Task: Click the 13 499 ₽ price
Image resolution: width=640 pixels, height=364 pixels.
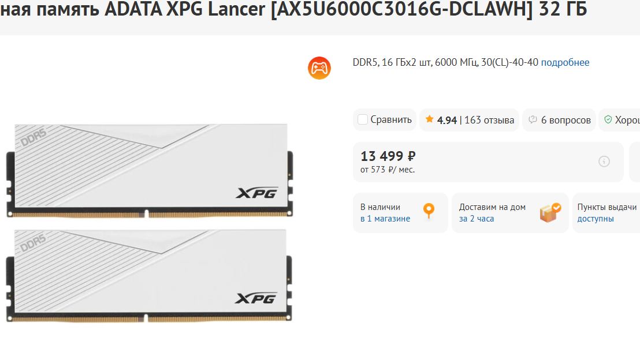Action: click(x=388, y=156)
